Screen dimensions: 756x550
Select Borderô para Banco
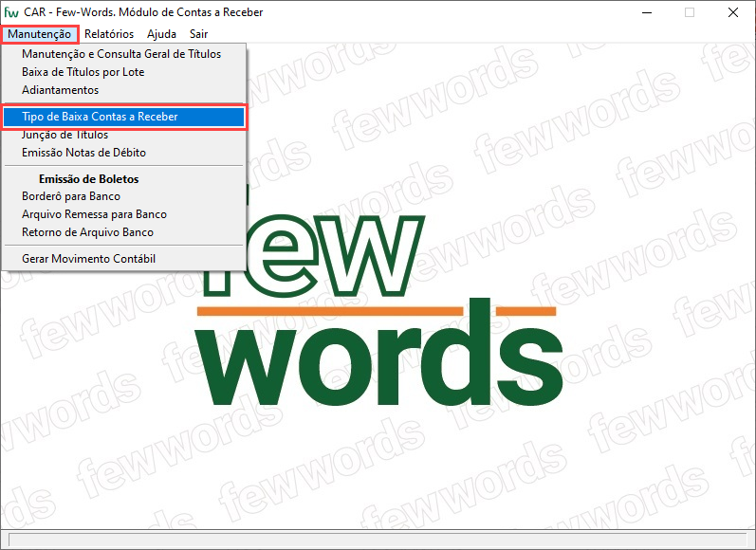pos(124,196)
